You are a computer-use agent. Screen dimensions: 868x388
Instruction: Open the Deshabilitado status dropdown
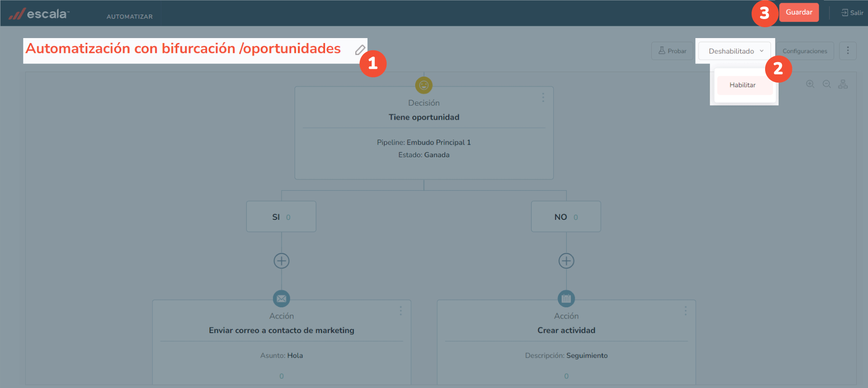(734, 51)
